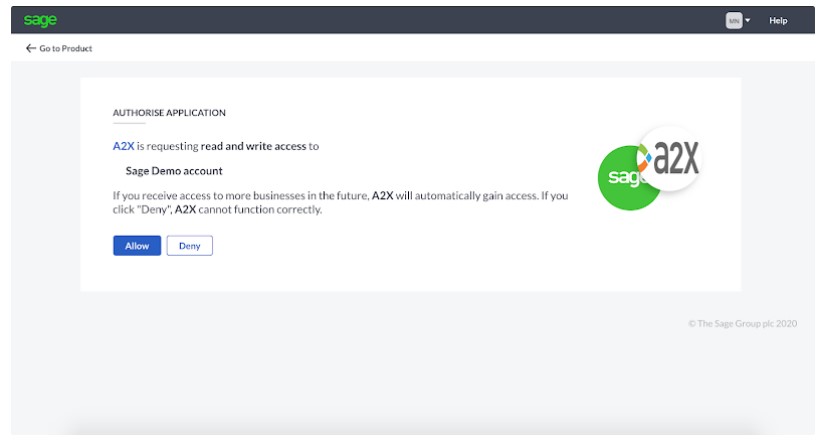Click the MN user avatar icon
This screenshot has height=448, width=828.
734,20
